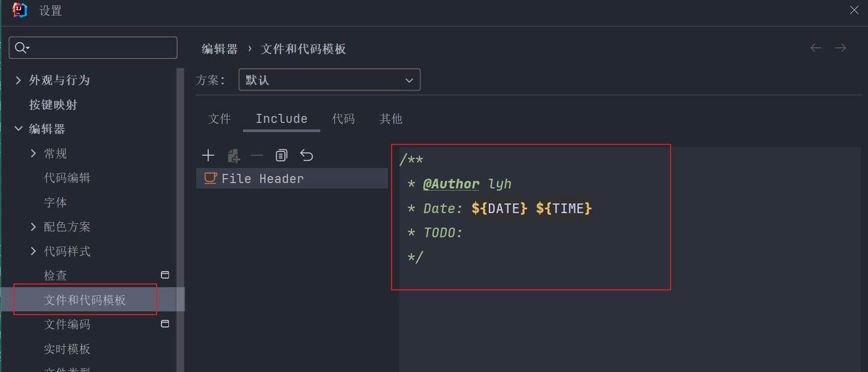Click the add template plus icon
Image resolution: width=868 pixels, height=372 pixels.
208,156
